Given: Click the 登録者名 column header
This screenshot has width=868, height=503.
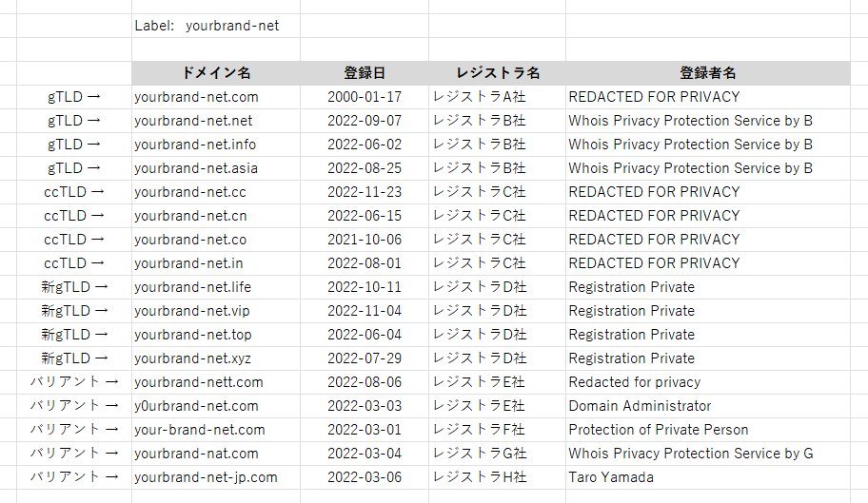Looking at the screenshot, I should [708, 73].
